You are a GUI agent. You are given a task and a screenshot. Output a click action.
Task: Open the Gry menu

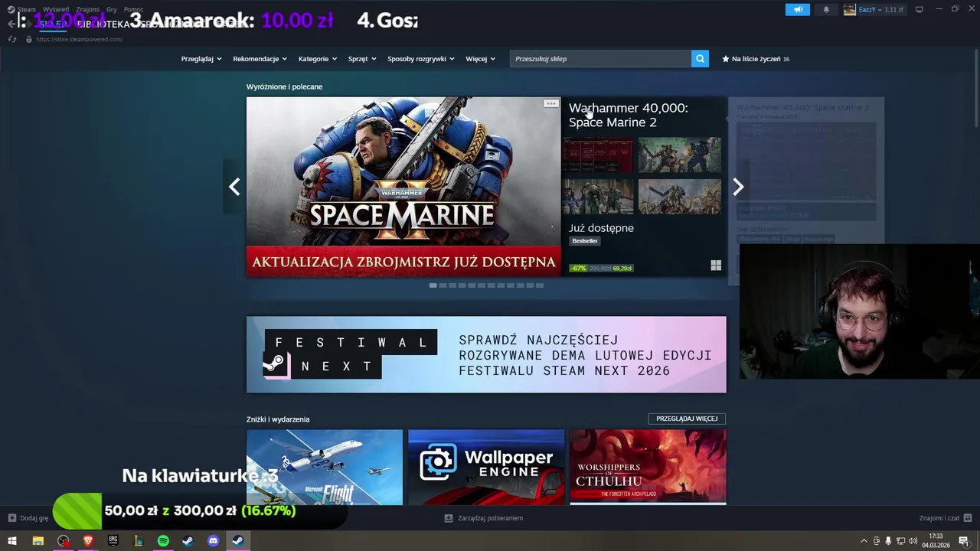coord(112,9)
